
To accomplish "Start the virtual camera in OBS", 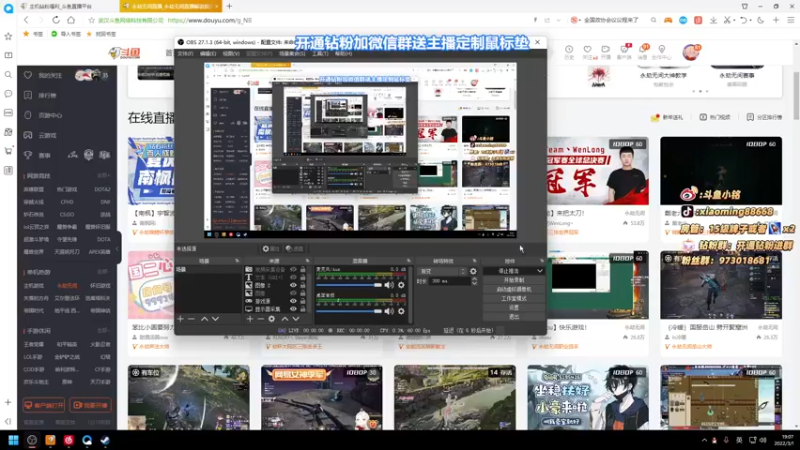I will coord(514,289).
